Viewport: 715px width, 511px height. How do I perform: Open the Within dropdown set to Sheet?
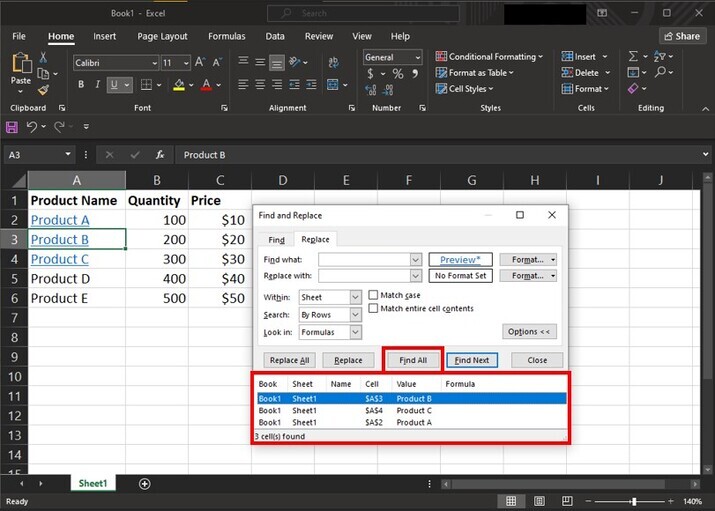point(356,298)
